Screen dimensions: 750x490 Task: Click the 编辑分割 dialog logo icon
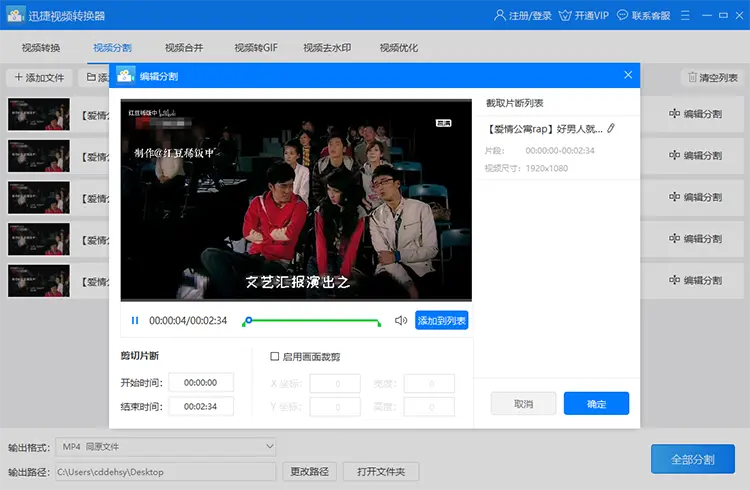click(125, 76)
